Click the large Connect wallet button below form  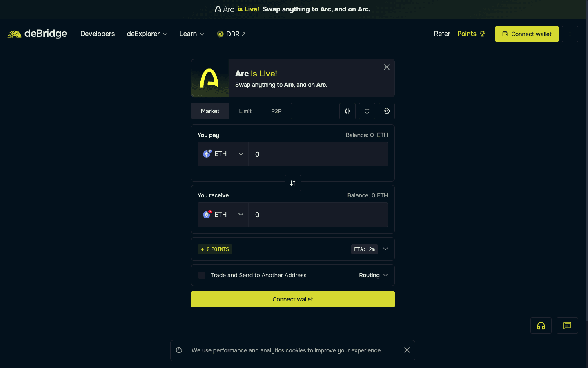coord(293,299)
